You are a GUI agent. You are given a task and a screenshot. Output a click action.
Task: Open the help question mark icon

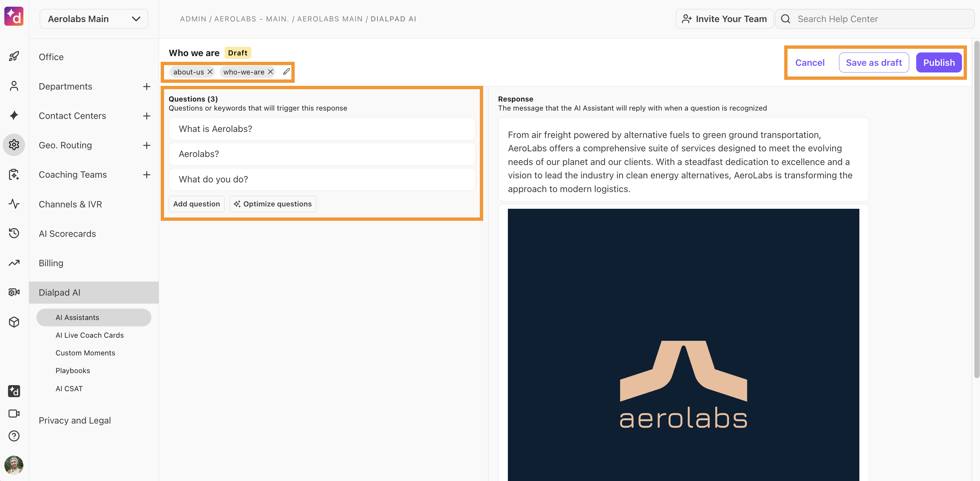coord(14,436)
